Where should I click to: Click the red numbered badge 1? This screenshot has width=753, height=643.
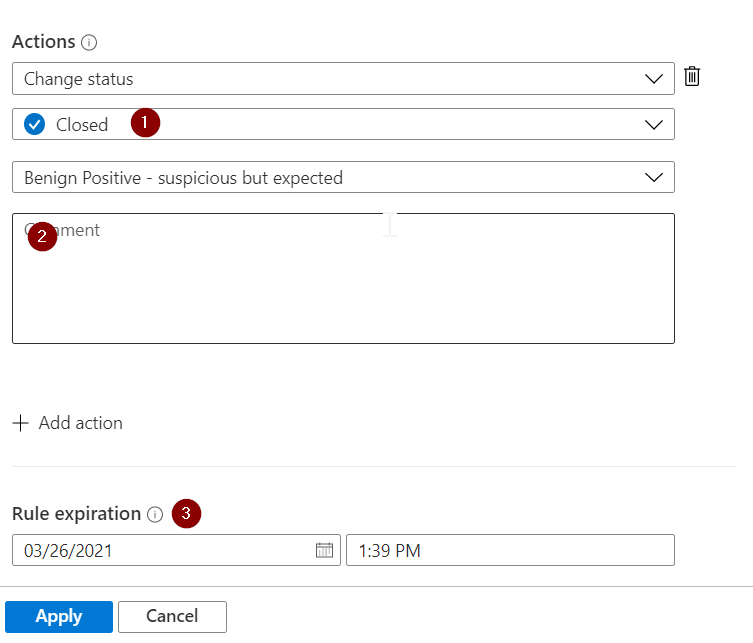pos(146,123)
